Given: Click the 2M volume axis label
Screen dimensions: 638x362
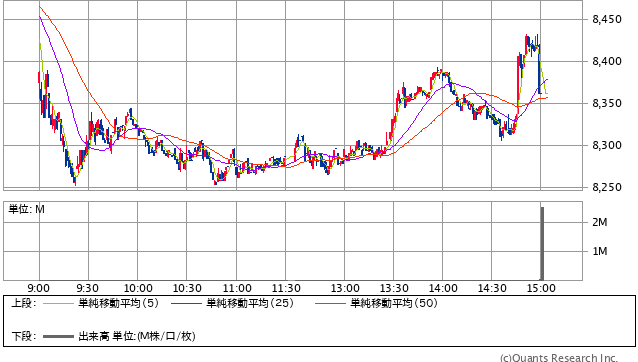Looking at the screenshot, I should (599, 222).
